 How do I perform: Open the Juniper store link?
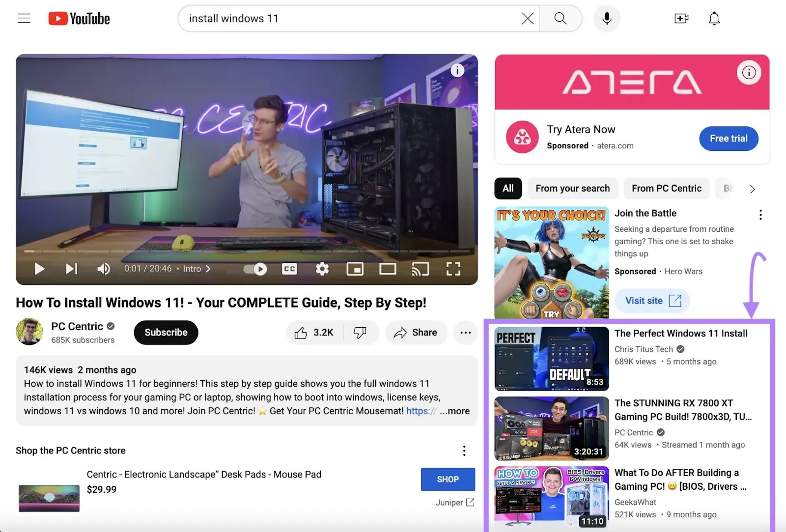pos(455,503)
